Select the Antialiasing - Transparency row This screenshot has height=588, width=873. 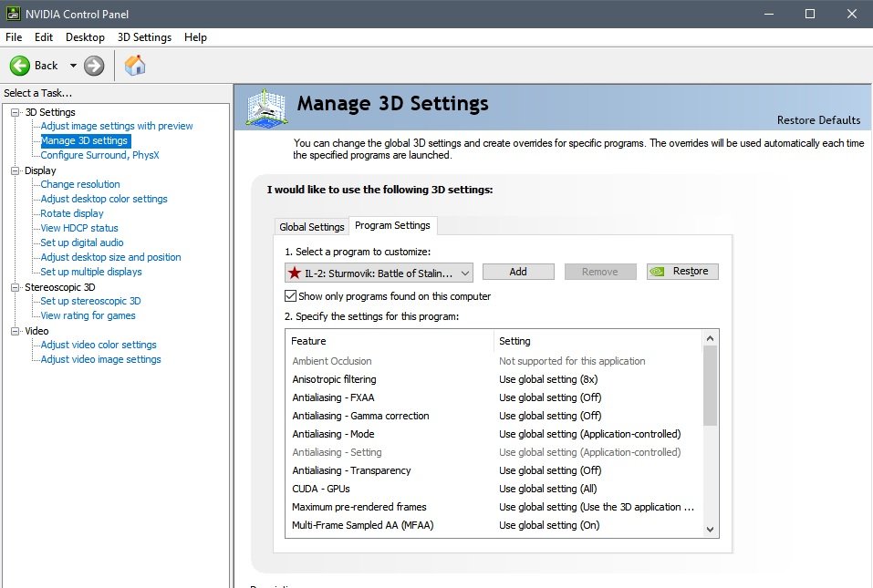point(494,470)
